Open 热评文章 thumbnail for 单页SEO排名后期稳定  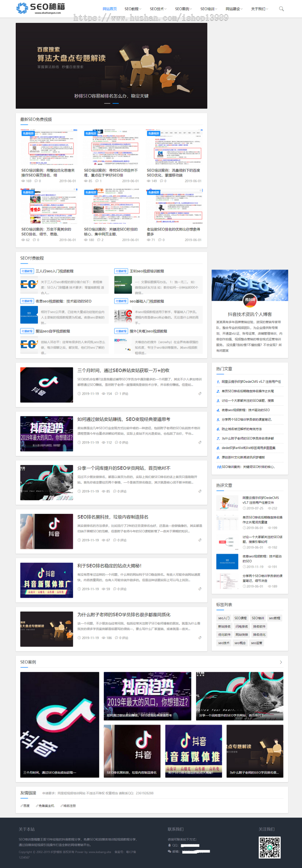pyautogui.click(x=227, y=523)
